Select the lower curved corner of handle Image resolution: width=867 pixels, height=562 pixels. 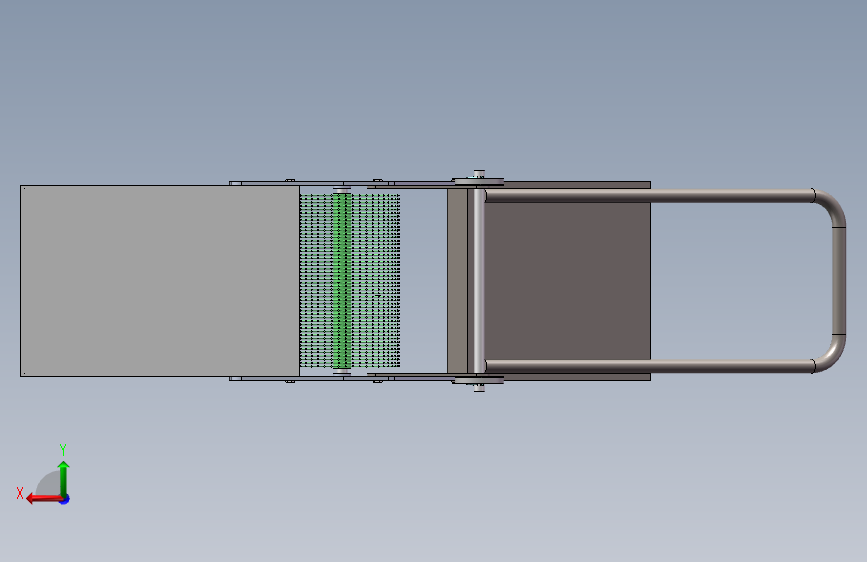click(829, 354)
